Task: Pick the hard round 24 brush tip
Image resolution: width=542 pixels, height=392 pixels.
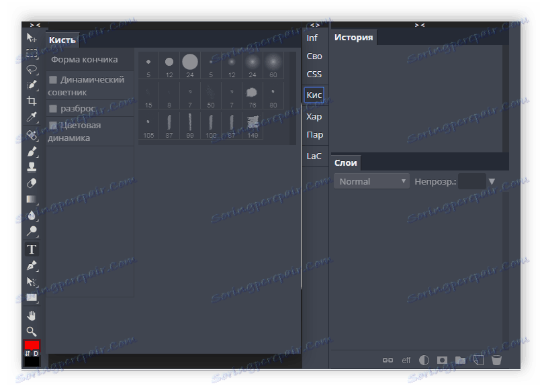Action: pyautogui.click(x=190, y=66)
